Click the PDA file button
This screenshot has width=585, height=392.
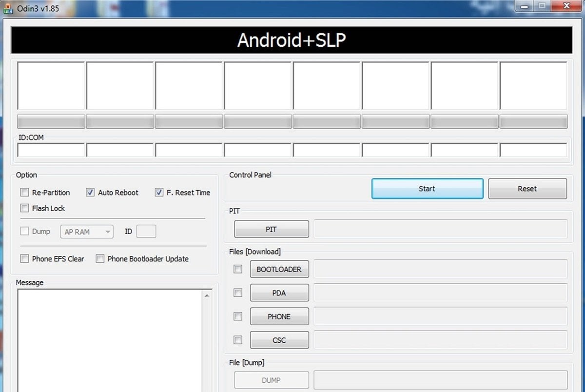click(x=279, y=293)
